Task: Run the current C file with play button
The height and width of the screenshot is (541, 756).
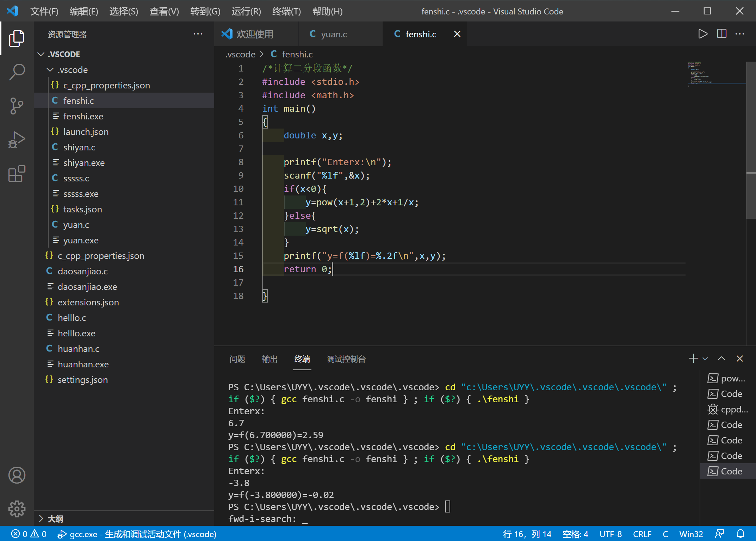Action: (703, 34)
